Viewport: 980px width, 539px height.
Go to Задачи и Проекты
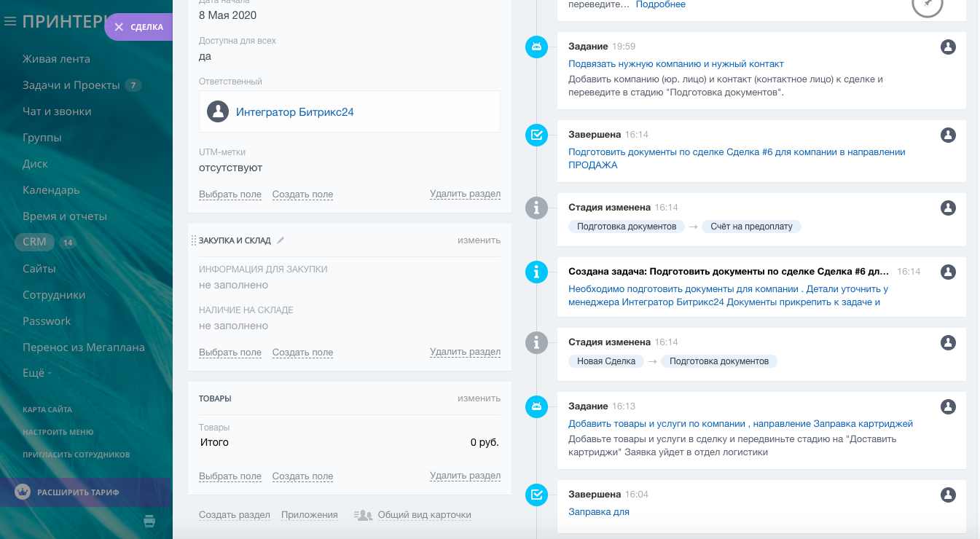tap(71, 85)
